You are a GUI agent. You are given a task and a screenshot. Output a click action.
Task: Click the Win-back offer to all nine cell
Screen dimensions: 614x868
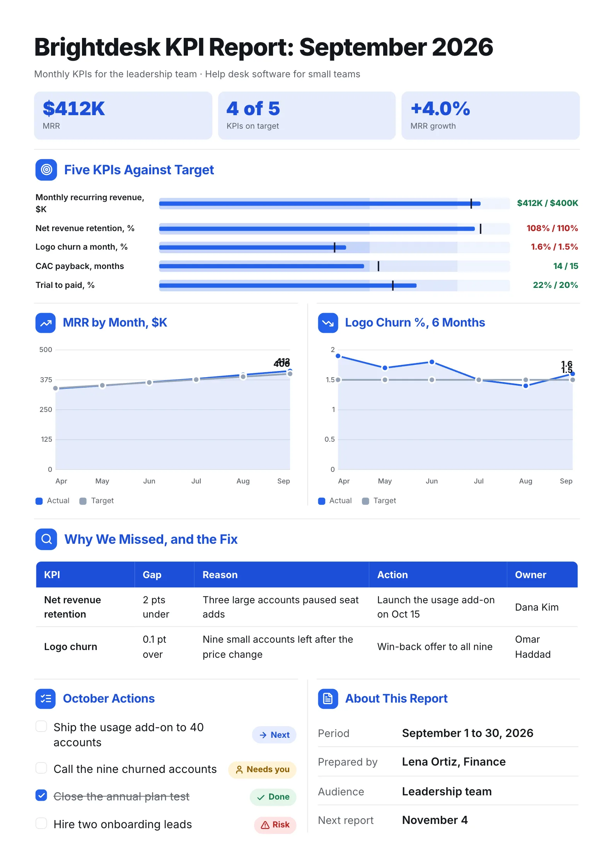pyautogui.click(x=438, y=647)
